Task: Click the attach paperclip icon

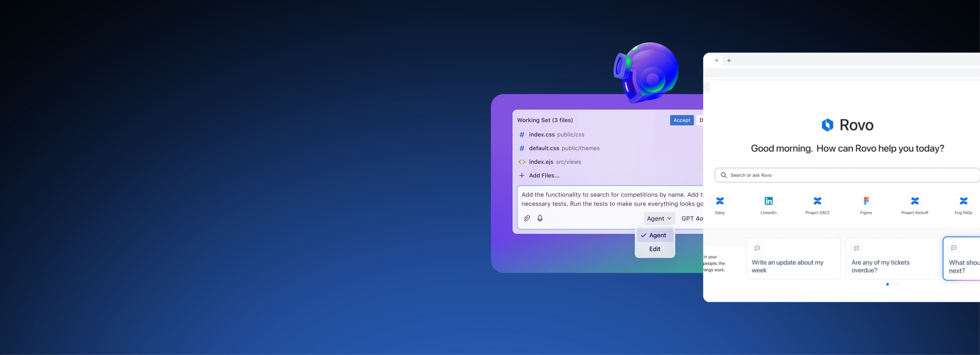Action: (527, 218)
